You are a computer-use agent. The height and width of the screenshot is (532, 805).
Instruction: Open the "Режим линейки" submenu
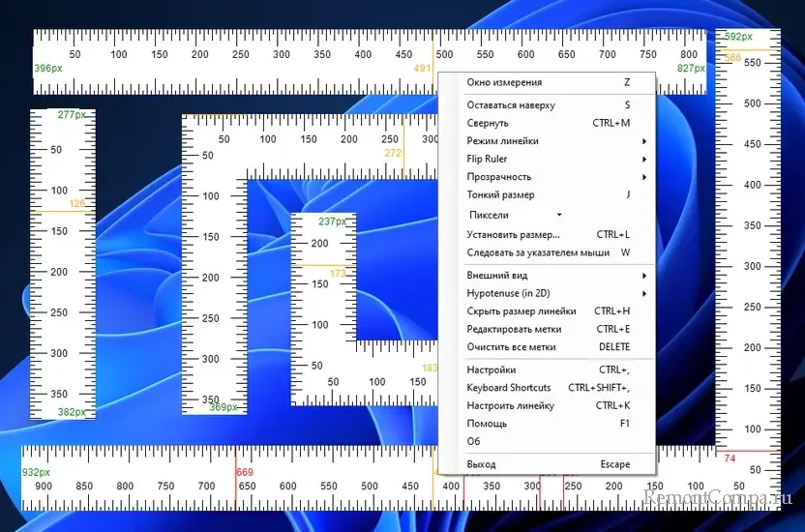point(548,141)
